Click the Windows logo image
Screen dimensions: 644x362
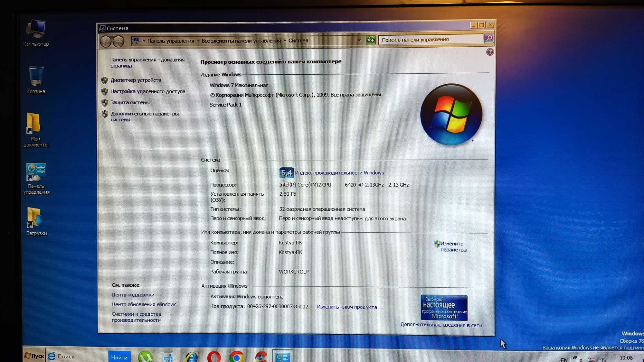tap(451, 115)
